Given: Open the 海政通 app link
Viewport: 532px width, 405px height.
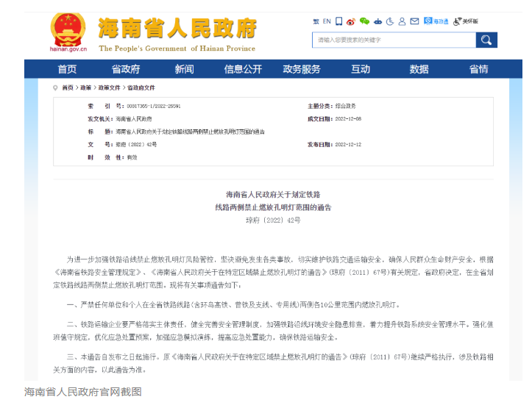Looking at the screenshot, I should coord(436,21).
